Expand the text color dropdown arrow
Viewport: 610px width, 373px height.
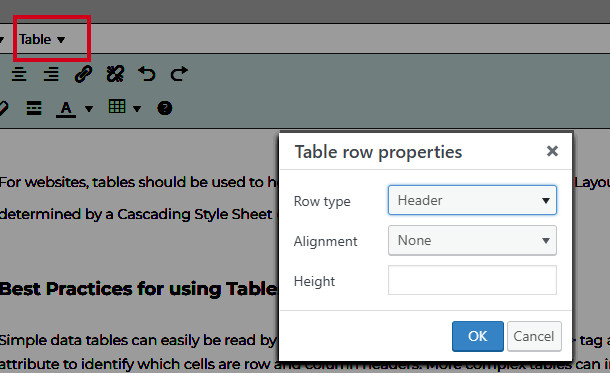[89, 109]
